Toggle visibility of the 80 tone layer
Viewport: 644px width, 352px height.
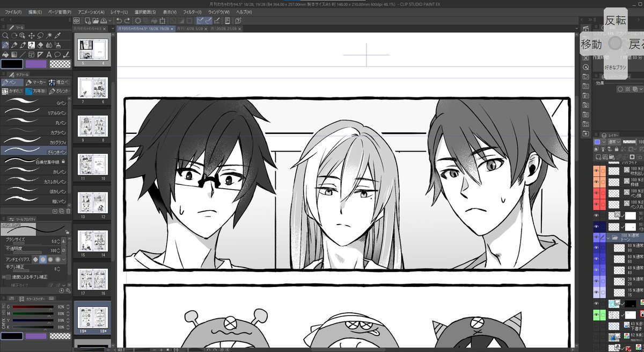596,248
